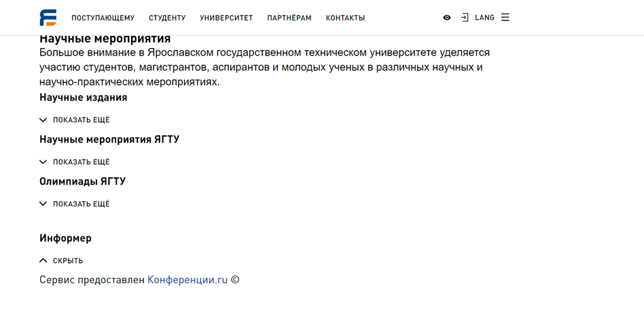Screen dimensions: 644x328
Task: Open the hamburger menu icon
Action: point(505,18)
